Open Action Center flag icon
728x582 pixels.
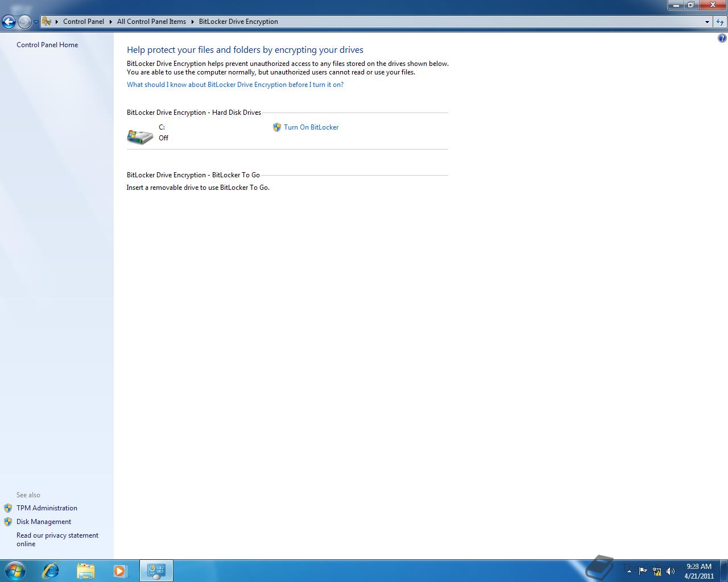click(643, 571)
